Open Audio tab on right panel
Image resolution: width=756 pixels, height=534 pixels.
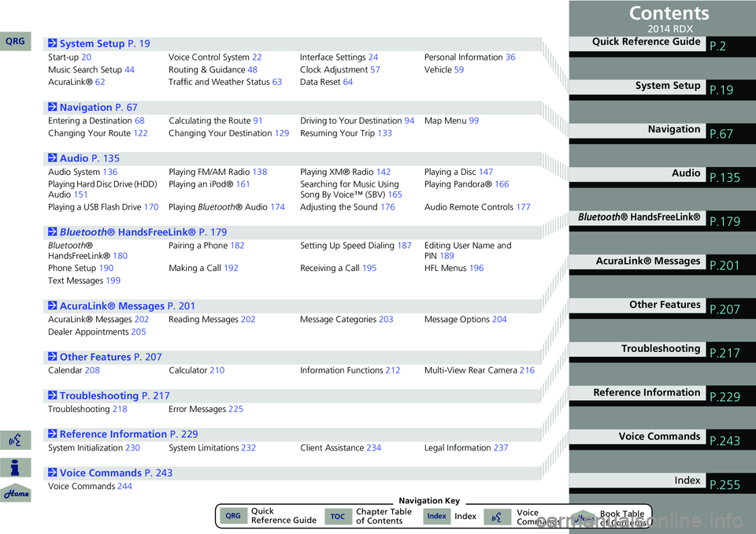click(662, 177)
